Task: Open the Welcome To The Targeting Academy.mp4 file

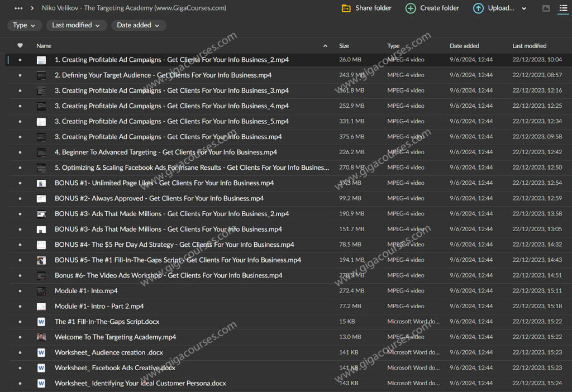Action: pyautogui.click(x=115, y=337)
